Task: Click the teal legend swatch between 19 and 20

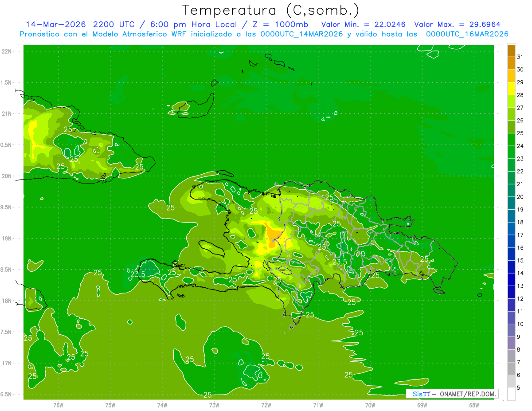Action: tap(511, 203)
